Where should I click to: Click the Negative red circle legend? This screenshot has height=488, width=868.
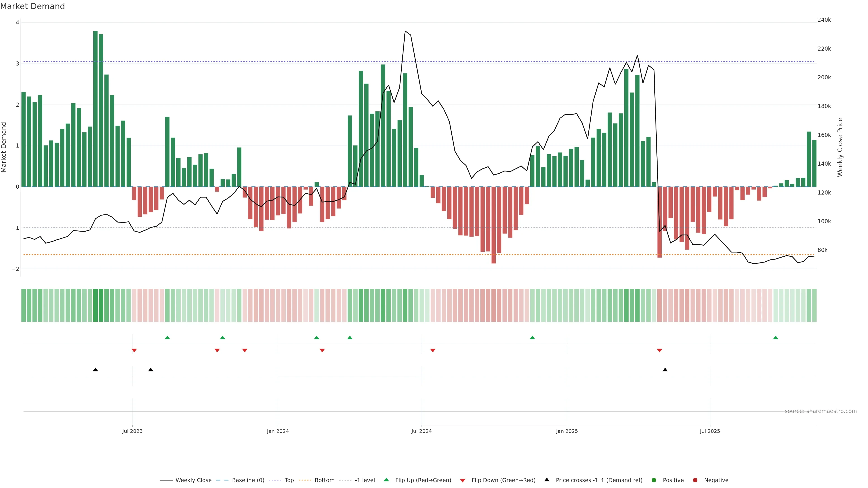[x=695, y=480]
